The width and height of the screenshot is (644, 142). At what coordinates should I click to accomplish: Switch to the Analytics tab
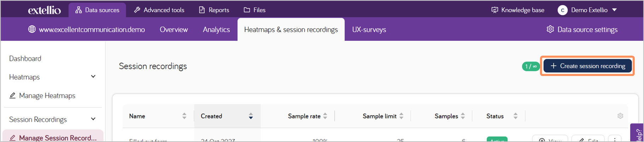(216, 29)
